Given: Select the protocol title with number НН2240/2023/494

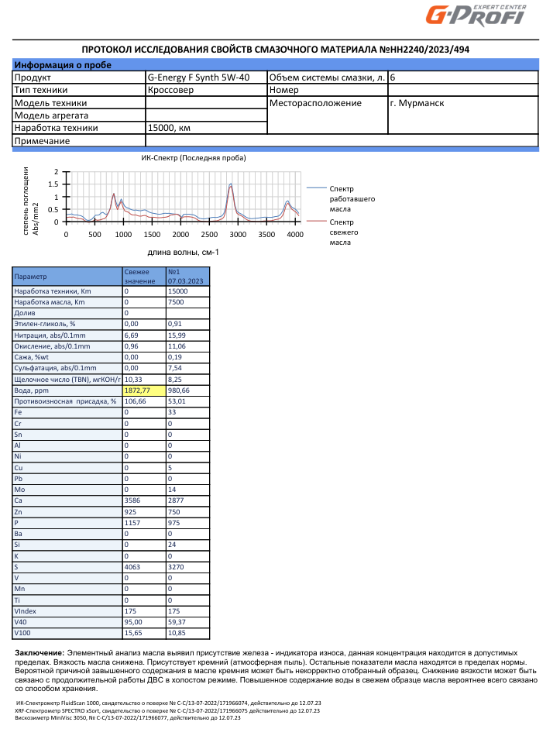Looking at the screenshot, I should [x=275, y=50].
